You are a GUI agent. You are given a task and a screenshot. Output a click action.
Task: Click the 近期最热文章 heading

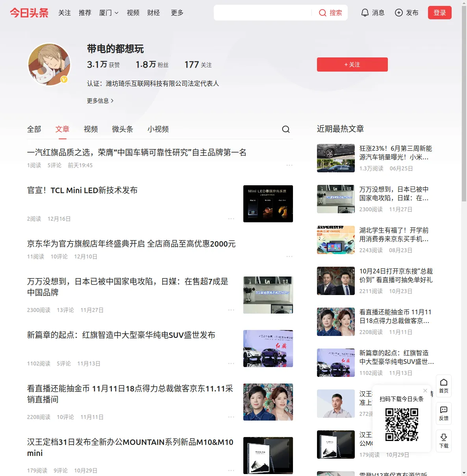click(340, 129)
